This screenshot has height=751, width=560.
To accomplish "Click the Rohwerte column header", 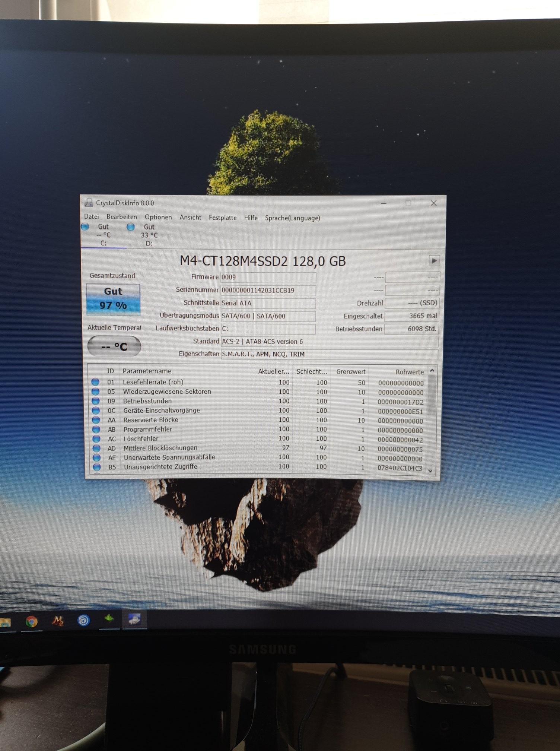I will pos(410,372).
